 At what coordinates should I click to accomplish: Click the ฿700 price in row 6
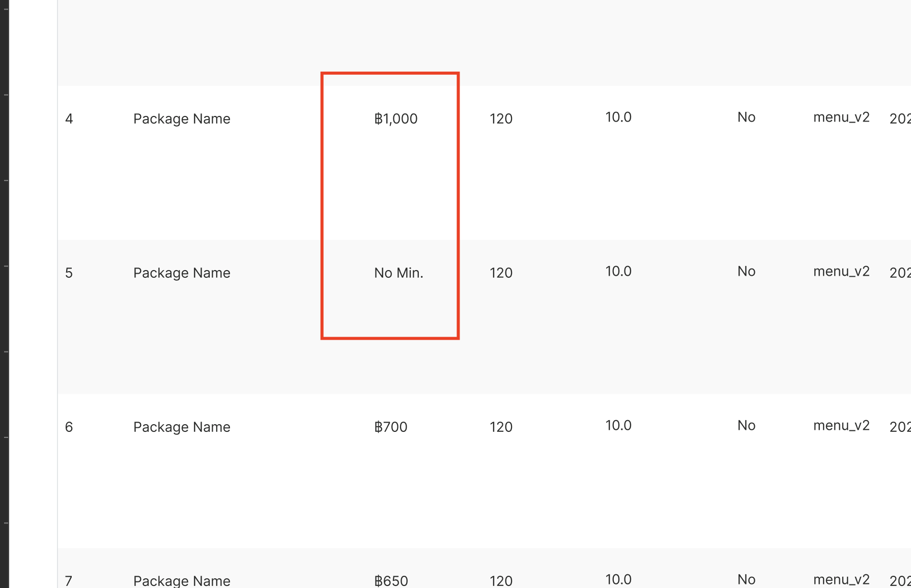390,427
